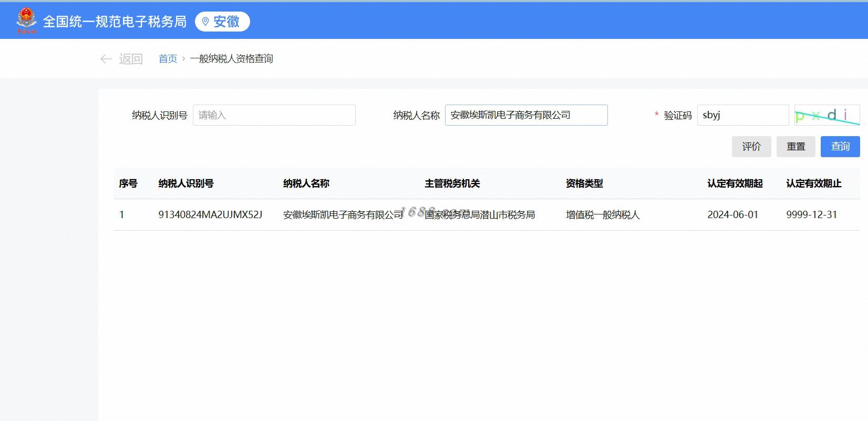The height and width of the screenshot is (421, 868).
Task: Click the 认定有效期止 column header
Action: coord(814,183)
